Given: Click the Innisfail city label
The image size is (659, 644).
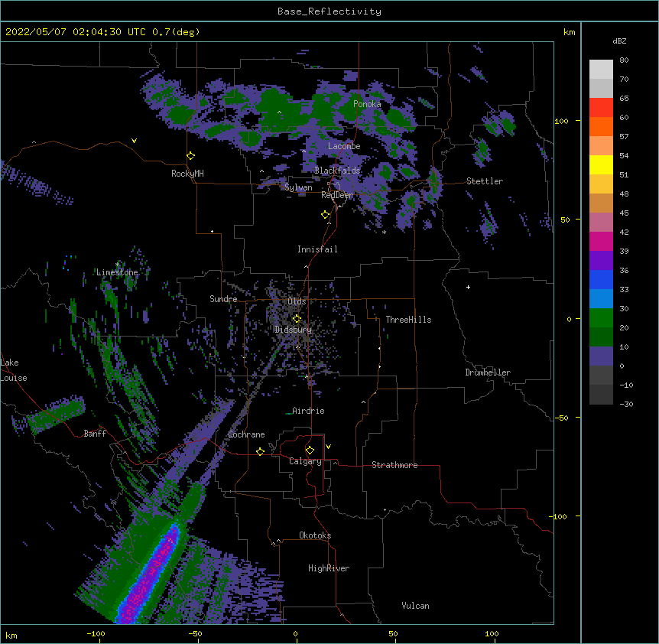Looking at the screenshot, I should 317,249.
